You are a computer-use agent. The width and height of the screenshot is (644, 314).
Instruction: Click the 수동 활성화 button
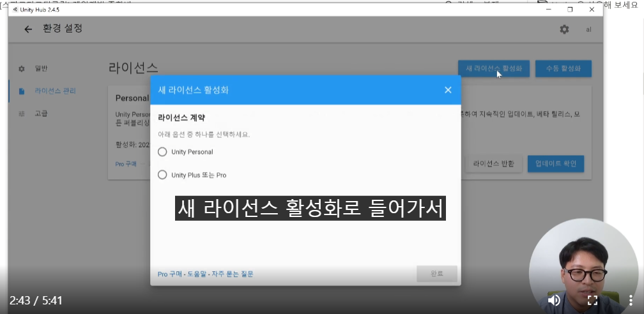[x=563, y=68]
